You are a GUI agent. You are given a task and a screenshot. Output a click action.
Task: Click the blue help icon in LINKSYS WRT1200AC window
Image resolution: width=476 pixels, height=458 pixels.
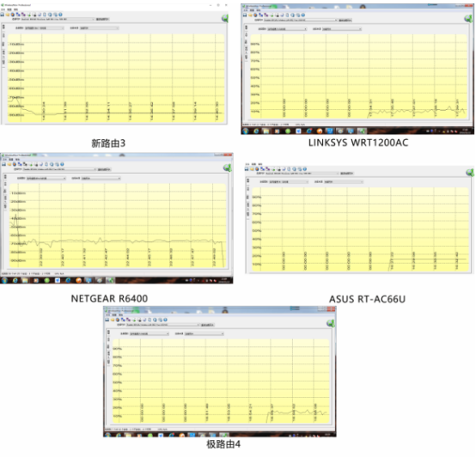[303, 15]
